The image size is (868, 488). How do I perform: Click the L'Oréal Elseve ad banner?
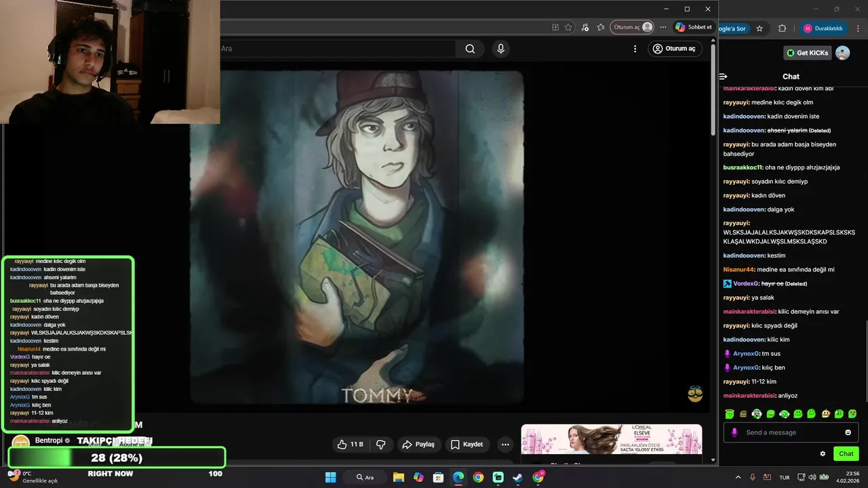pos(611,439)
